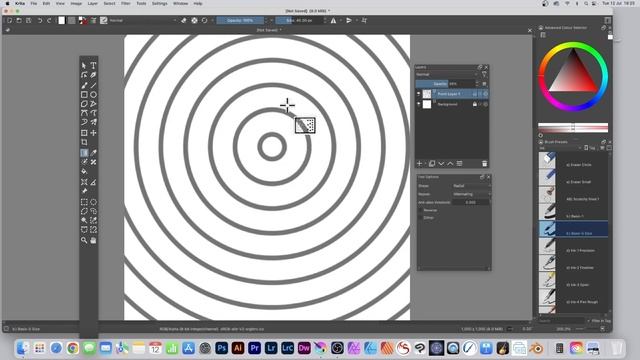Hide the Background layer visibility eye

[x=418, y=104]
